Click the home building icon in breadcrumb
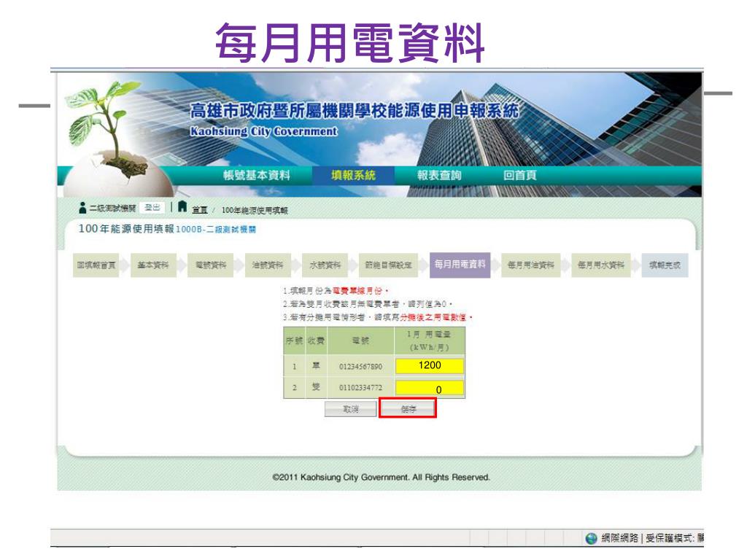The image size is (747, 560). (182, 206)
